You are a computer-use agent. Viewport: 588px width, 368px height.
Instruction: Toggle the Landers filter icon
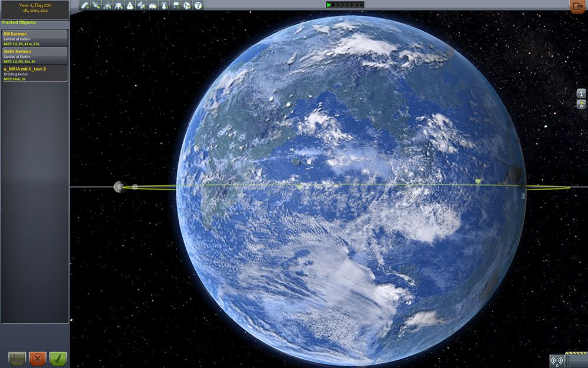tap(119, 5)
